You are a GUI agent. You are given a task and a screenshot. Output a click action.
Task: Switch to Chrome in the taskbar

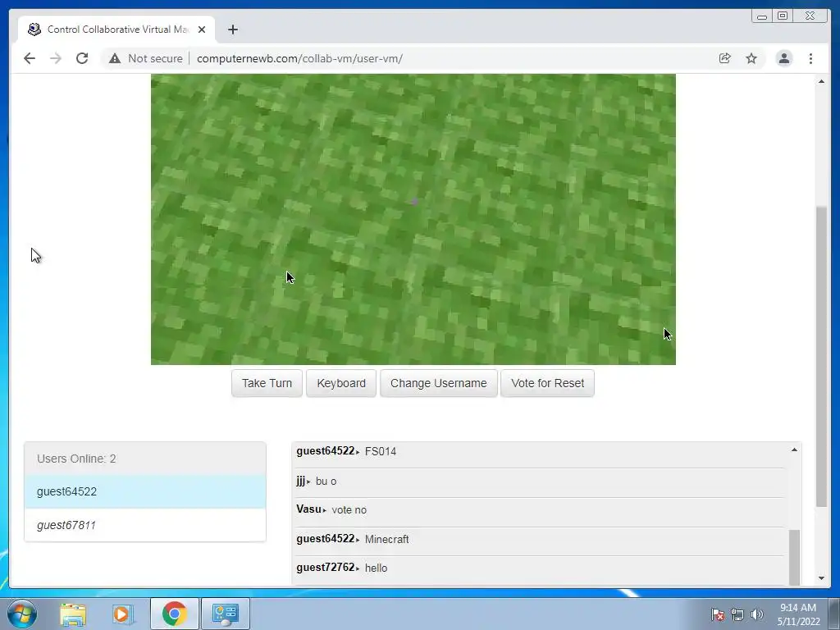click(174, 614)
